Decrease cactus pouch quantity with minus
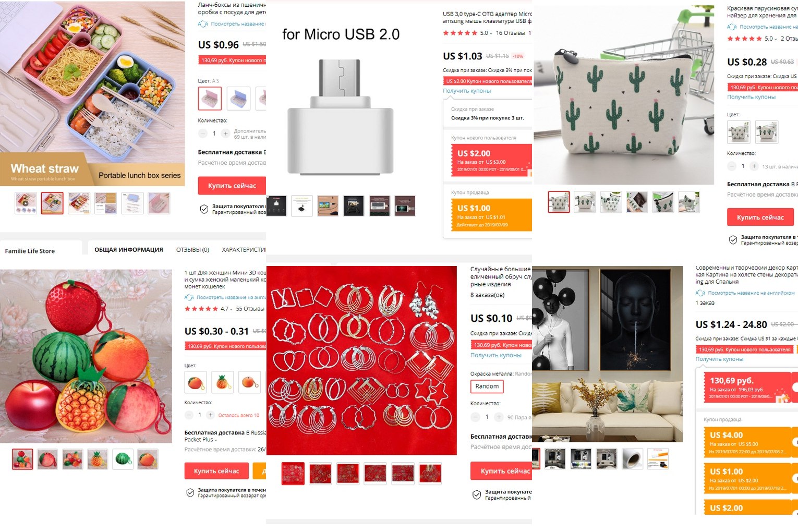The height and width of the screenshot is (532, 798). 732,166
